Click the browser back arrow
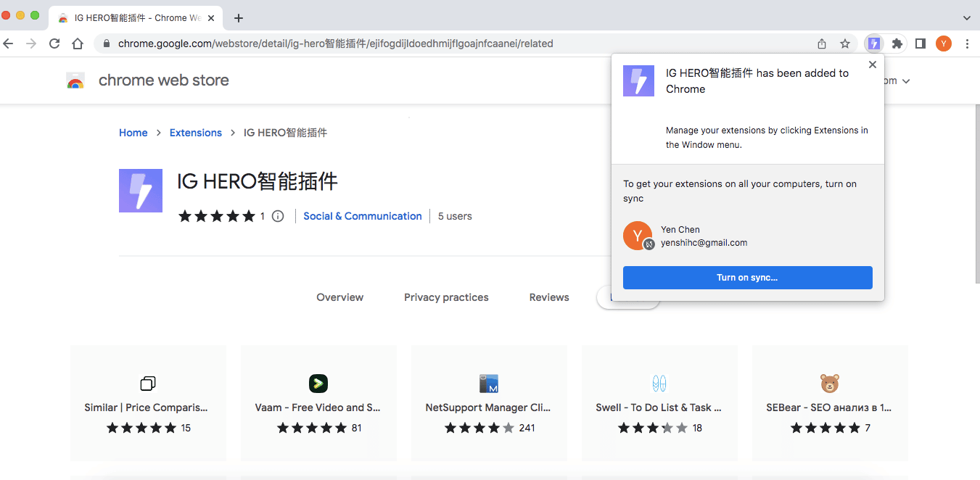Viewport: 980px width, 480px height. click(x=9, y=44)
